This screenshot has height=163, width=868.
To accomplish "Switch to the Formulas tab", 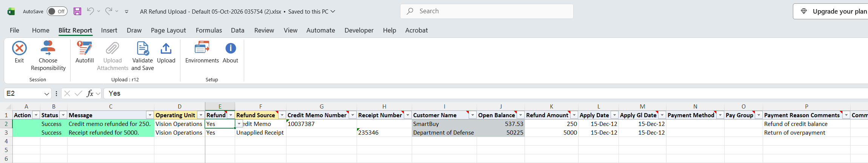I will pos(209,30).
